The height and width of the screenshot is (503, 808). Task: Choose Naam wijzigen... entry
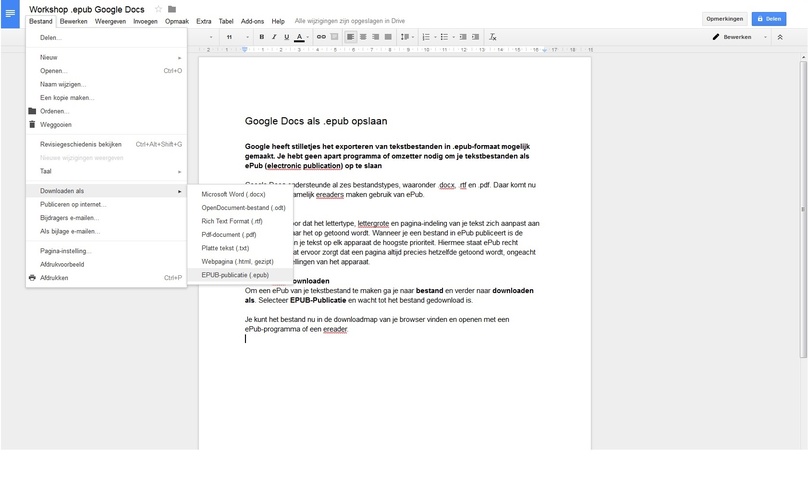click(x=106, y=84)
